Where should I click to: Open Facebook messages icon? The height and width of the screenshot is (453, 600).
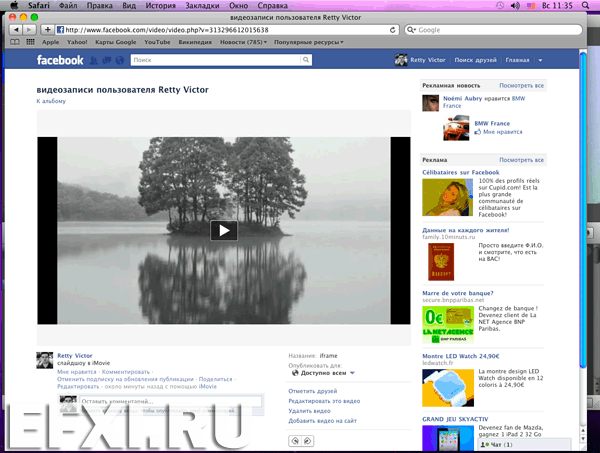tap(106, 60)
